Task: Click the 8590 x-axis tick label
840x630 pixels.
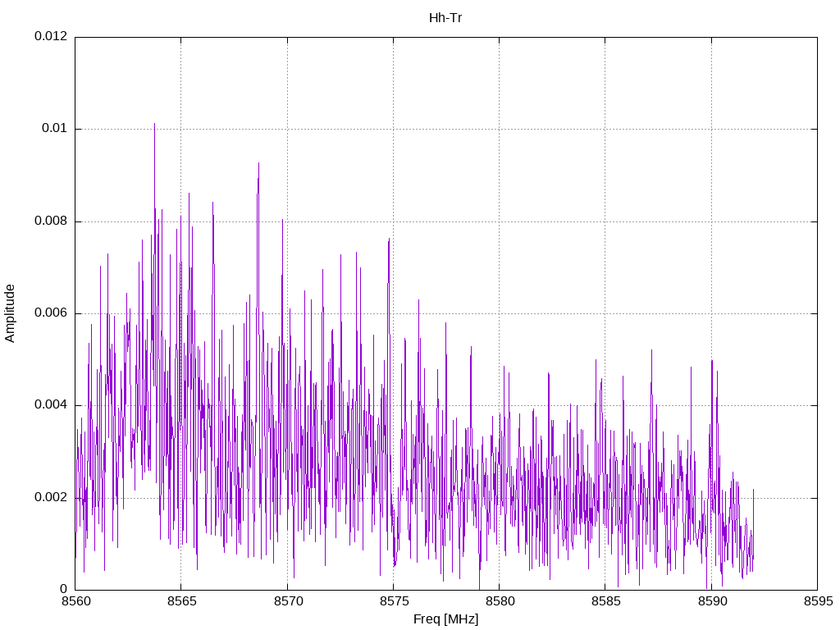Action: (x=712, y=601)
